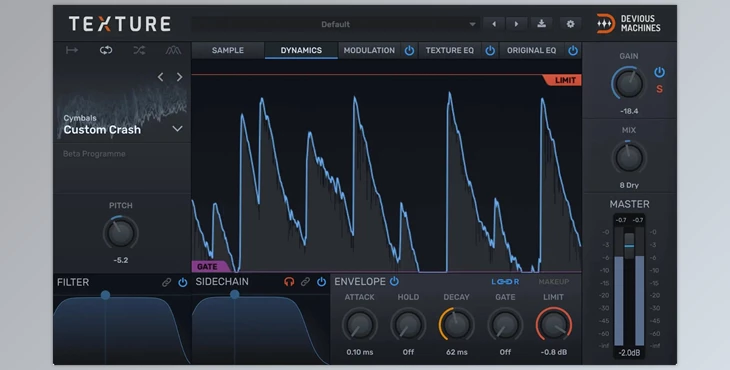This screenshot has height=370, width=730.
Task: Click the Mix knob
Action: (629, 158)
